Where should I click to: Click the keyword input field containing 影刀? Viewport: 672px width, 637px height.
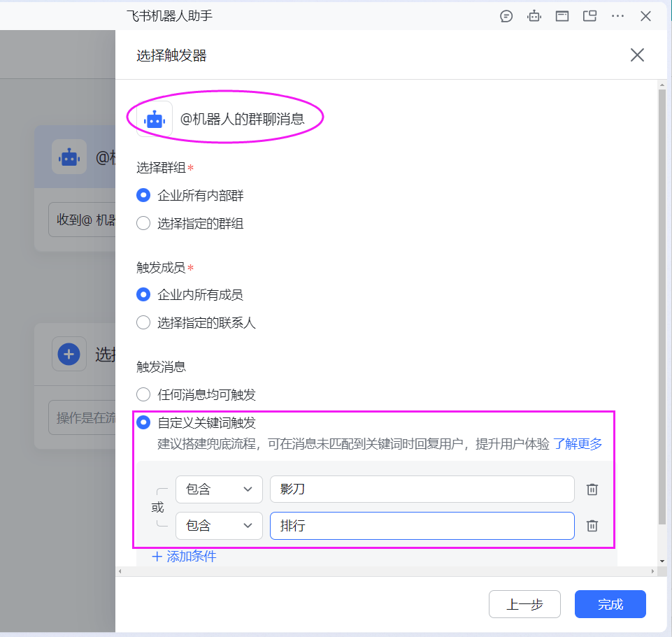(422, 489)
